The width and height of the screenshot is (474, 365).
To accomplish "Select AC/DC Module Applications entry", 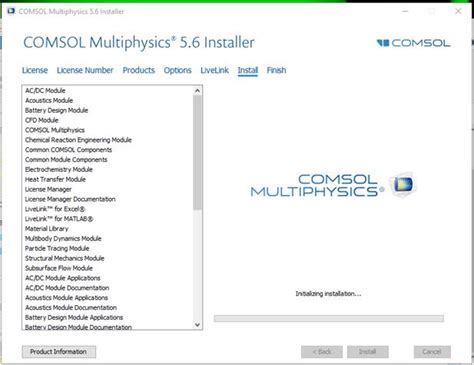I will 63,278.
